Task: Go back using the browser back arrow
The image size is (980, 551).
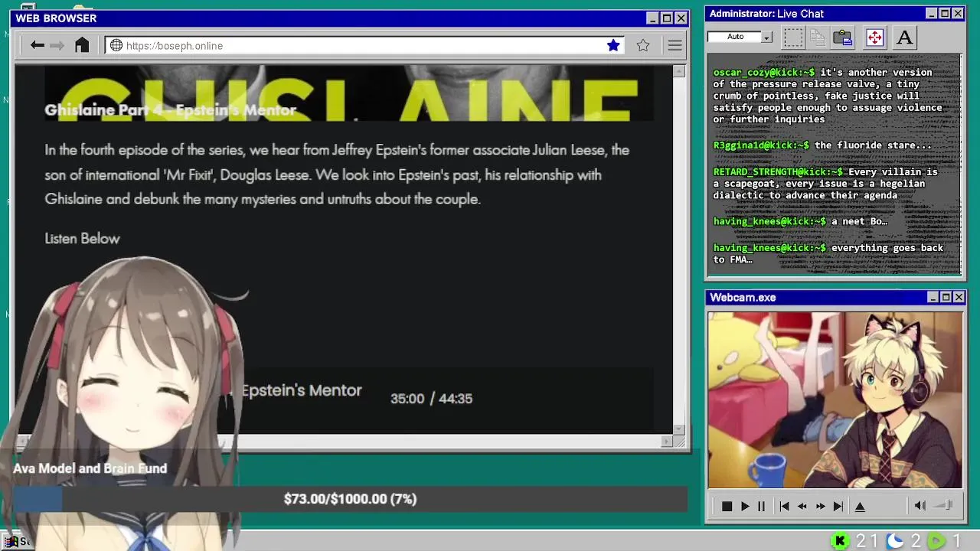Action: [37, 46]
